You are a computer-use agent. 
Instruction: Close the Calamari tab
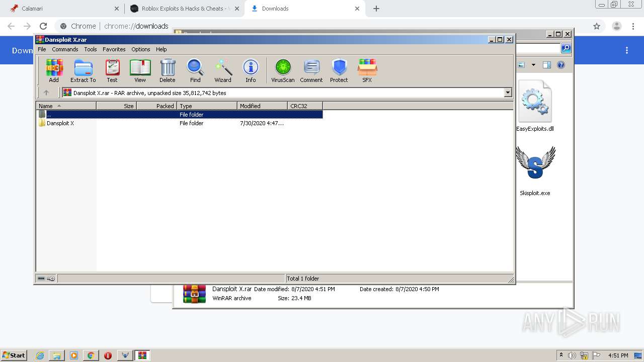117,9
